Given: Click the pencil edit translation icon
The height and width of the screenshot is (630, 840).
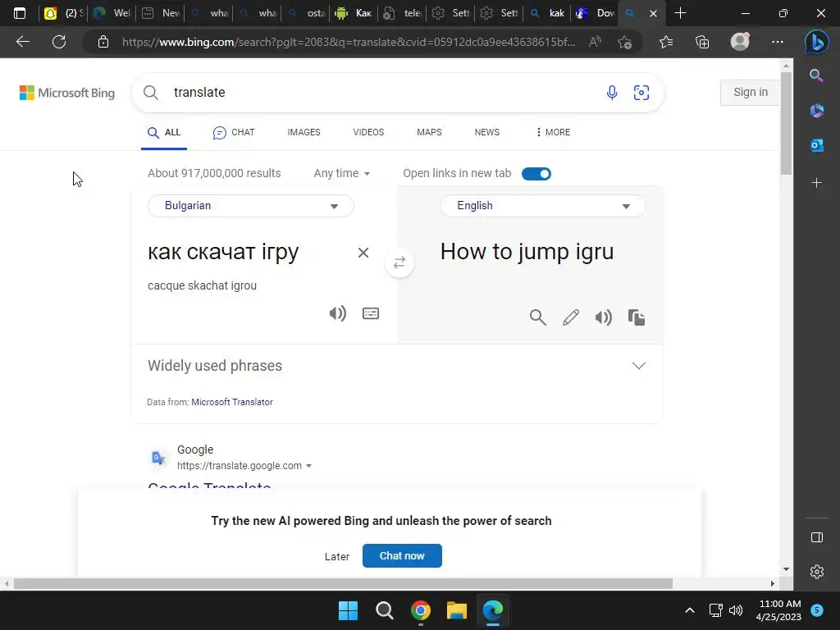Looking at the screenshot, I should point(571,317).
